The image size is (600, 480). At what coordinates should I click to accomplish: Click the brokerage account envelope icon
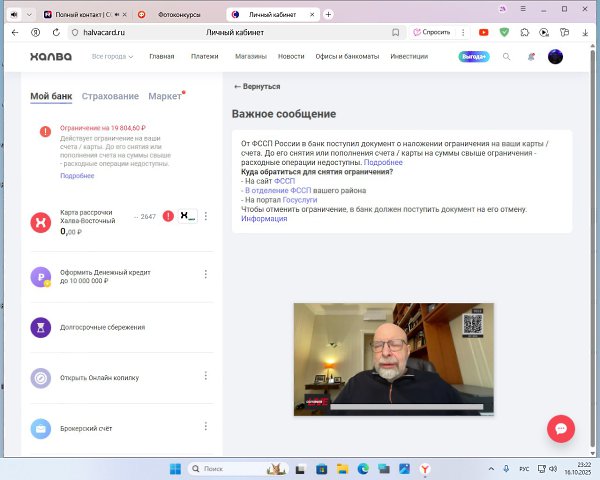click(41, 429)
